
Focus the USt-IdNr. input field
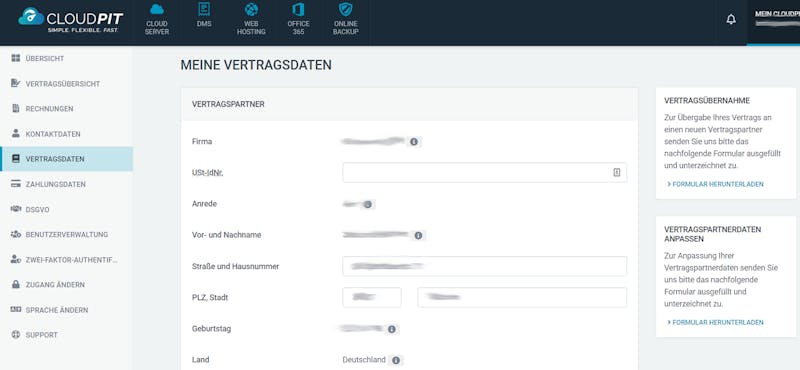tap(485, 172)
